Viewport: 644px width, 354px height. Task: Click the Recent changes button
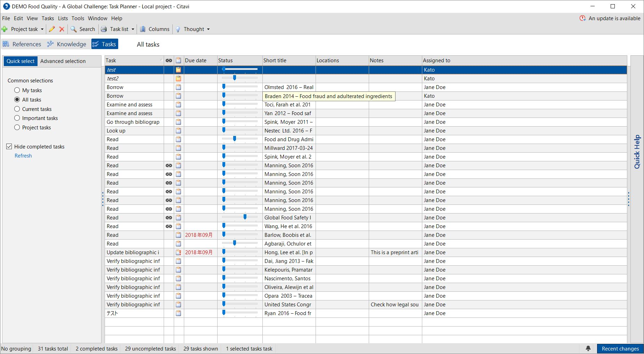620,349
